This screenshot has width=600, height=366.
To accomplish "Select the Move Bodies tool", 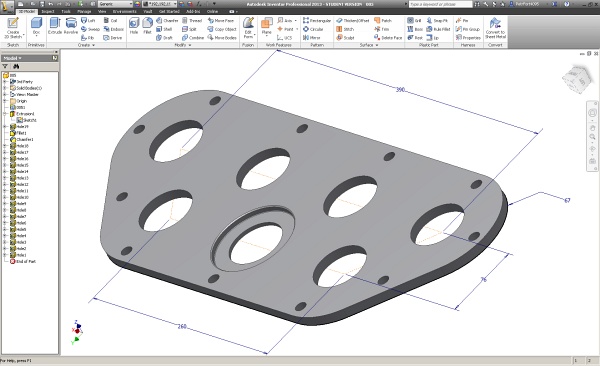I will click(x=222, y=38).
